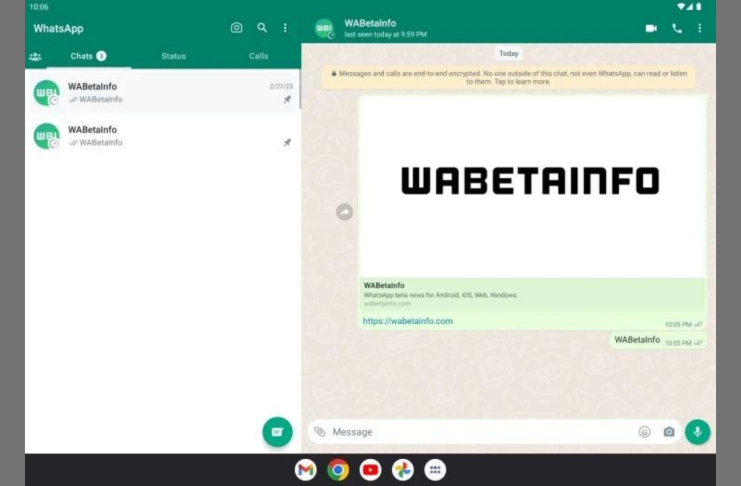Open the app drawer from taskbar

coord(435,470)
